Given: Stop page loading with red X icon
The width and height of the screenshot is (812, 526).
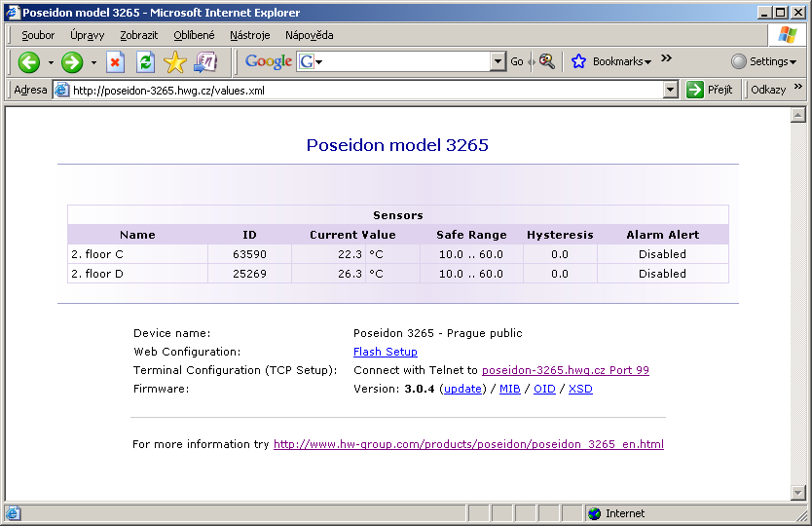Looking at the screenshot, I should [x=115, y=62].
